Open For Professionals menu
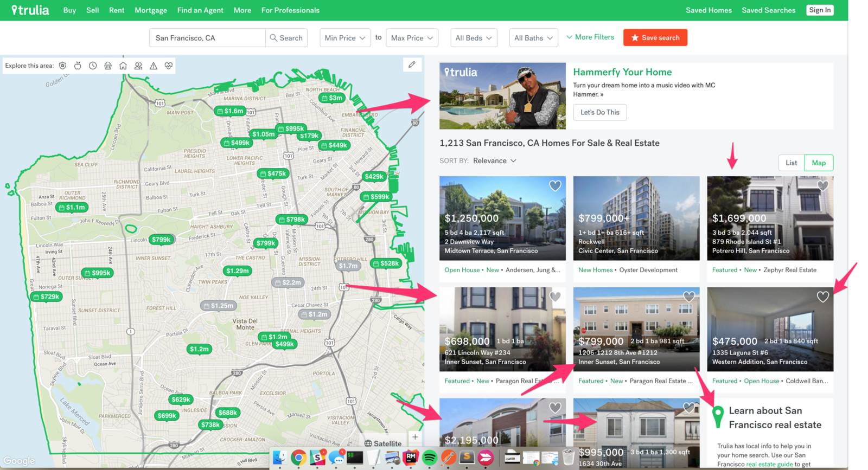Image resolution: width=868 pixels, height=470 pixels. (x=290, y=10)
